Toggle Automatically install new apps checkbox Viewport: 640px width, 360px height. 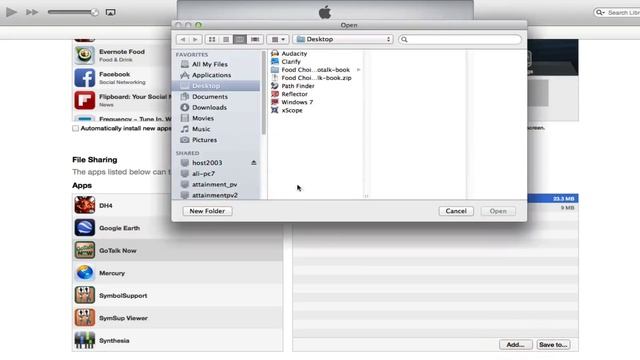tap(76, 129)
